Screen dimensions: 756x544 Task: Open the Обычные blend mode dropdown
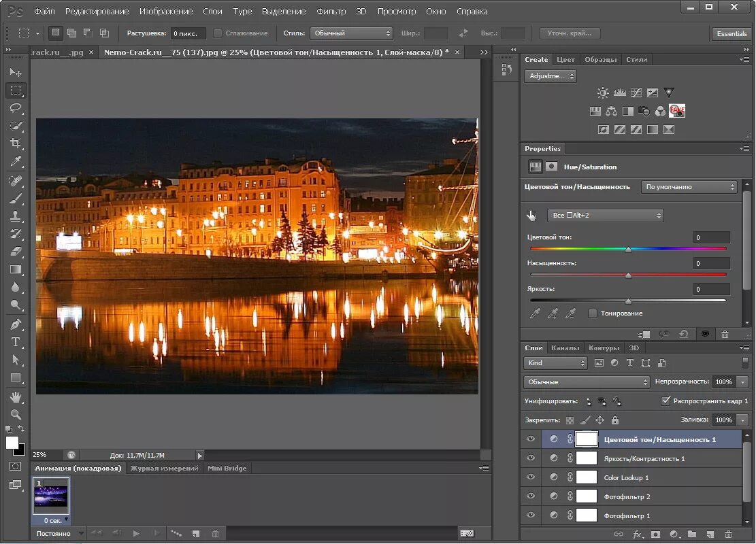click(587, 382)
